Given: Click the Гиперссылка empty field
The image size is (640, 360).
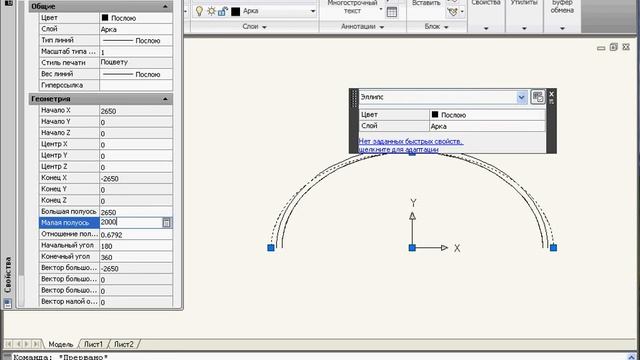Looking at the screenshot, I should point(136,85).
